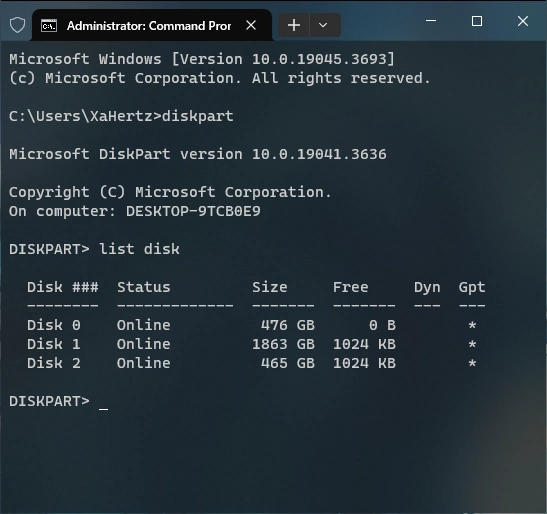Click the Windows Version 10.0.19045.3693 line
Screen dimensions: 547x514
point(202,59)
